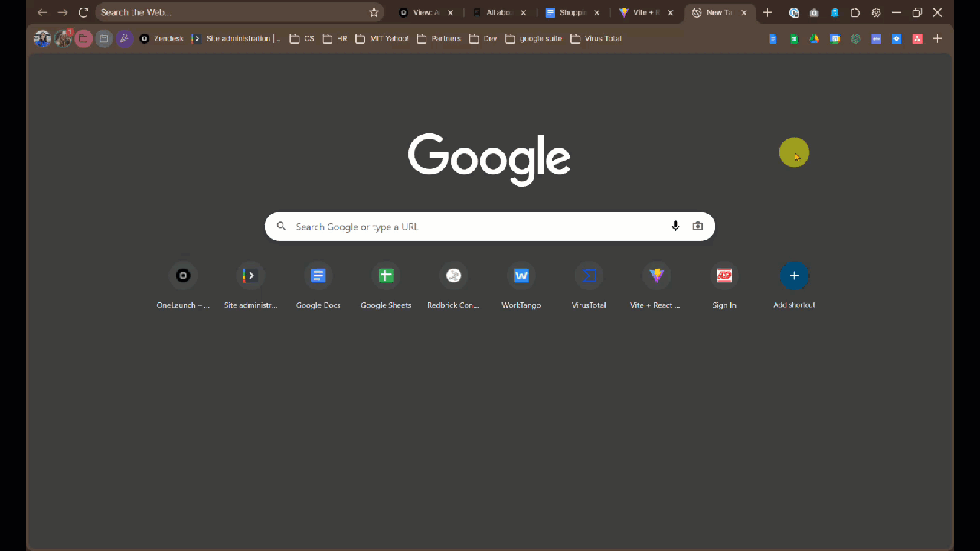Screen dimensions: 980x551
Task: Open the second profile avatar with notification badge
Action: pos(64,39)
